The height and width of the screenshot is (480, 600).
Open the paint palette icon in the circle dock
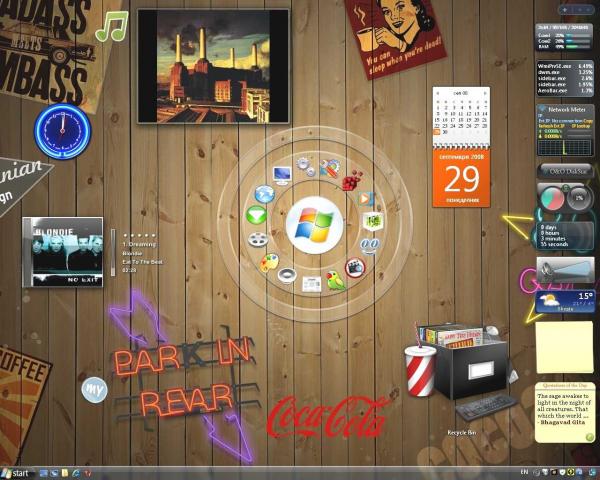click(269, 263)
